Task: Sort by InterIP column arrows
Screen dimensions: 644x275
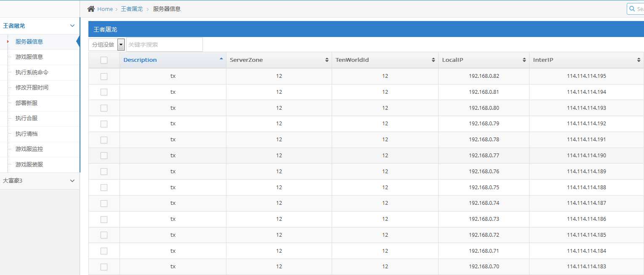Action: click(639, 60)
